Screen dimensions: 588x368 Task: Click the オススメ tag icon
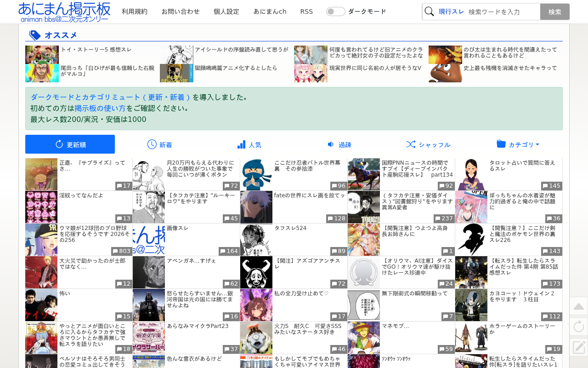pyautogui.click(x=35, y=35)
